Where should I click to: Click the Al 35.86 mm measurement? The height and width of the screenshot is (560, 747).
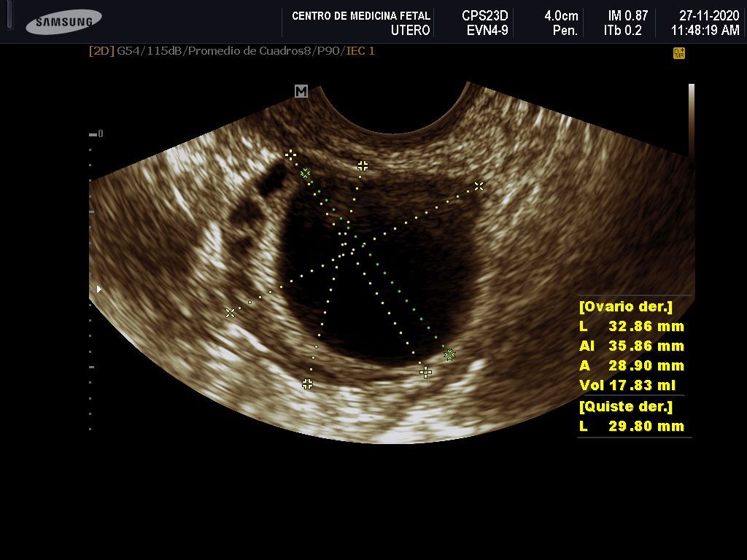point(632,346)
